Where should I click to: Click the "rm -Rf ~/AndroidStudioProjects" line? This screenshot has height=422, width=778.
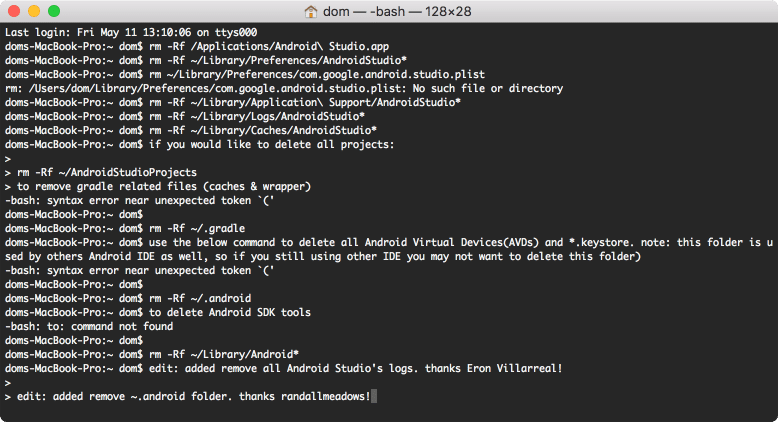click(x=107, y=172)
